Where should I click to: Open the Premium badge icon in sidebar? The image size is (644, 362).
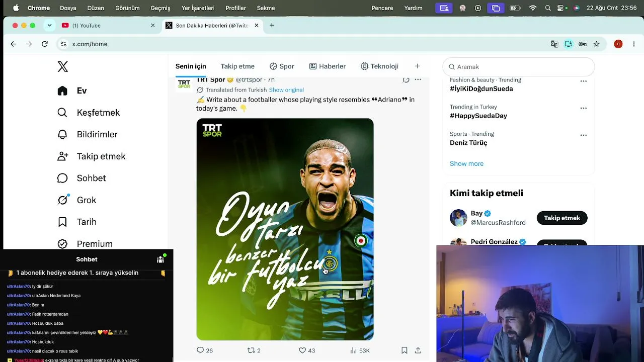62,244
